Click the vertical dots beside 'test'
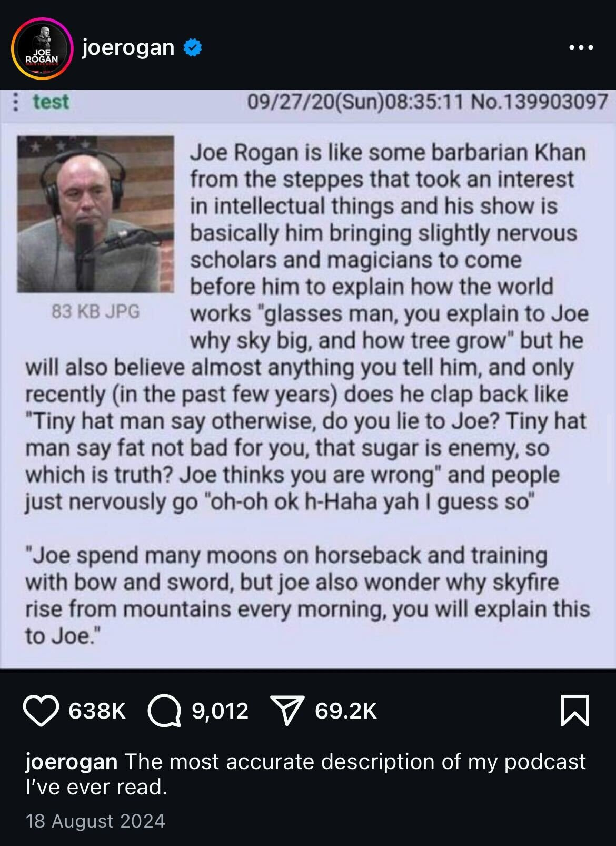This screenshot has height=846, width=616. 16,102
